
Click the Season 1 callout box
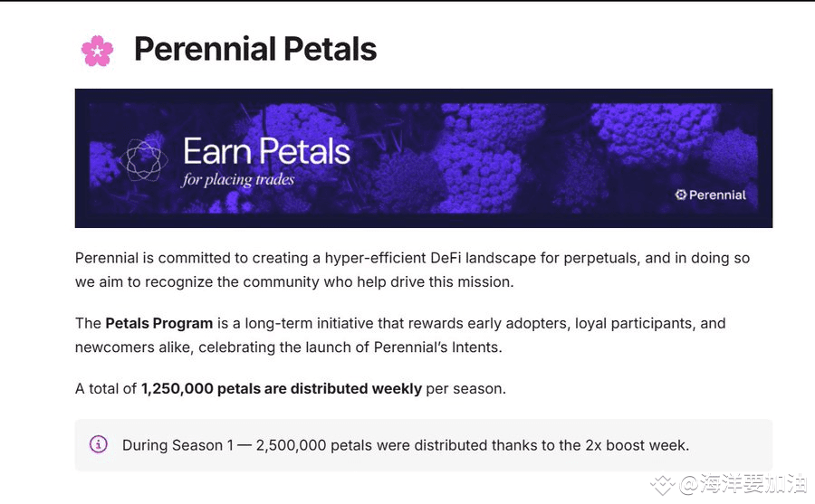(424, 445)
